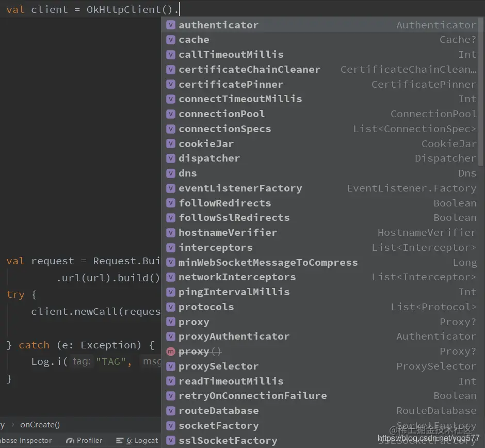
Task: Select deprecated proxy() method suggestion
Action: [x=319, y=351]
